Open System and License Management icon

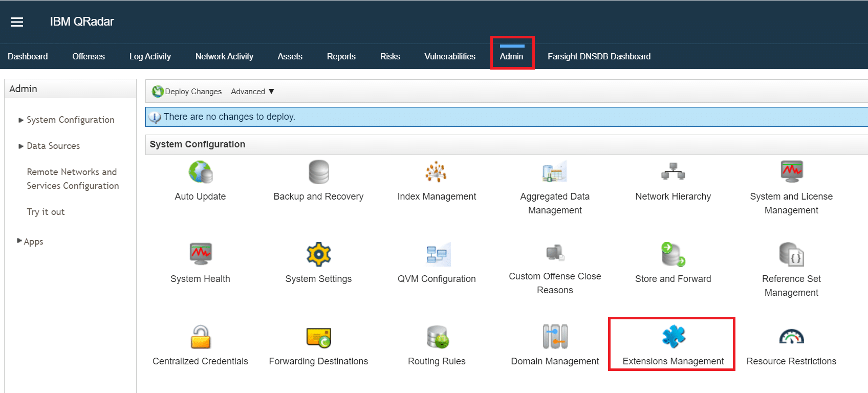click(792, 172)
